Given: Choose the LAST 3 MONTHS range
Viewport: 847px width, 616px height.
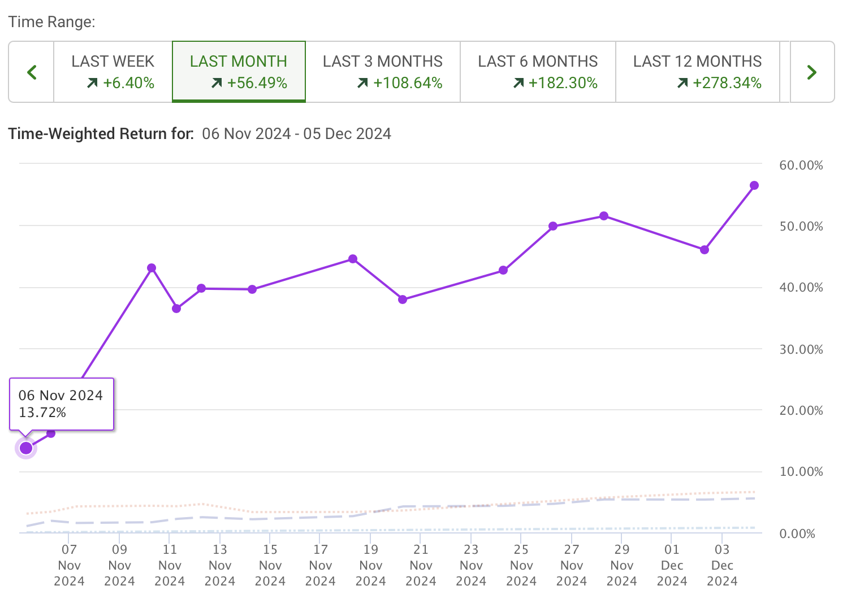Looking at the screenshot, I should [383, 72].
